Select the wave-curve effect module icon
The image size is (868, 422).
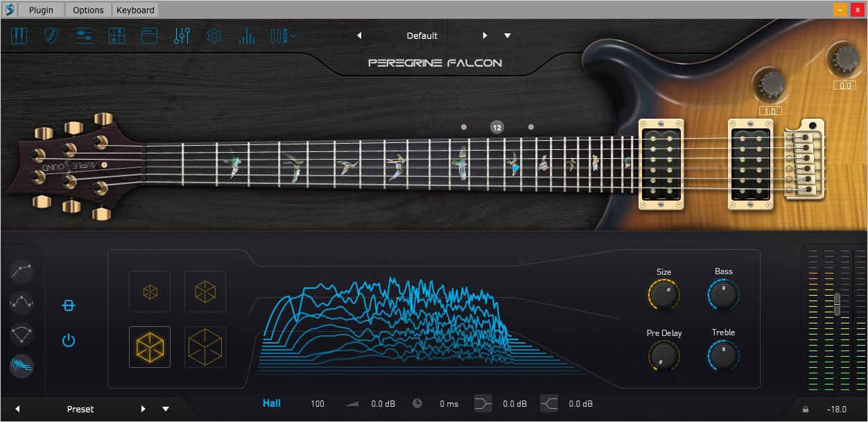click(22, 302)
